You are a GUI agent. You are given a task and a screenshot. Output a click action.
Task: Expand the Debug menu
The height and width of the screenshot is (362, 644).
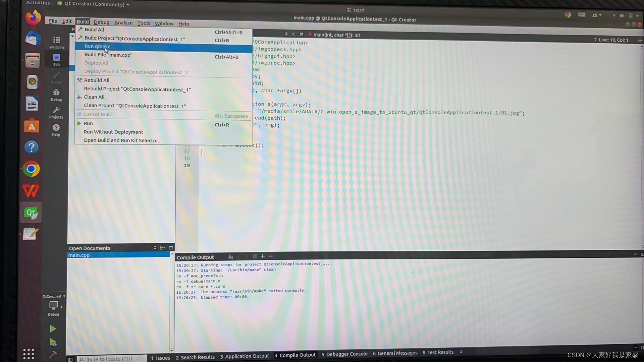(x=101, y=22)
